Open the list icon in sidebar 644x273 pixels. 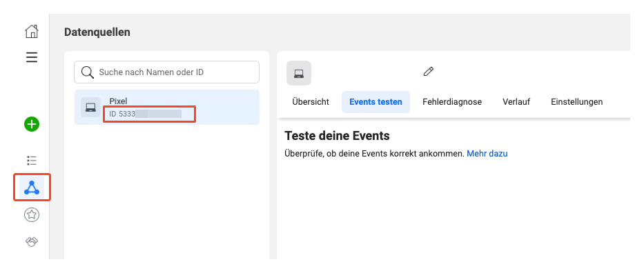pyautogui.click(x=32, y=160)
